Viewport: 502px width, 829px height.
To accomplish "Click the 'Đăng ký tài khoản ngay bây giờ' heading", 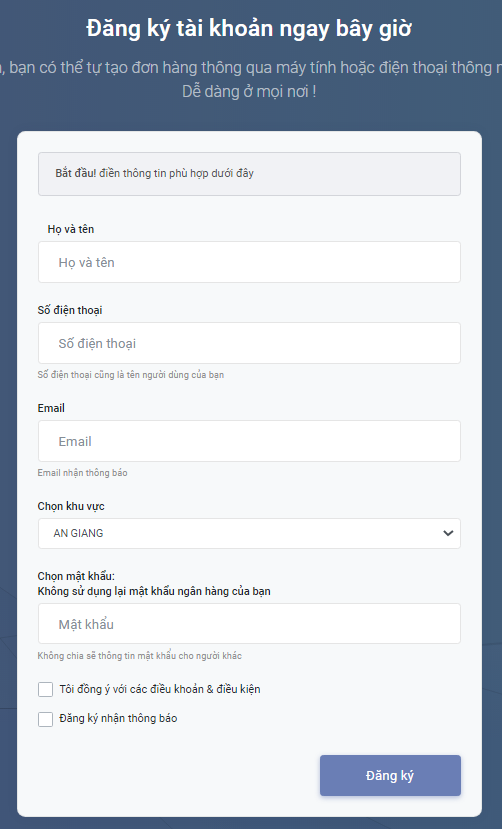I will point(249,29).
